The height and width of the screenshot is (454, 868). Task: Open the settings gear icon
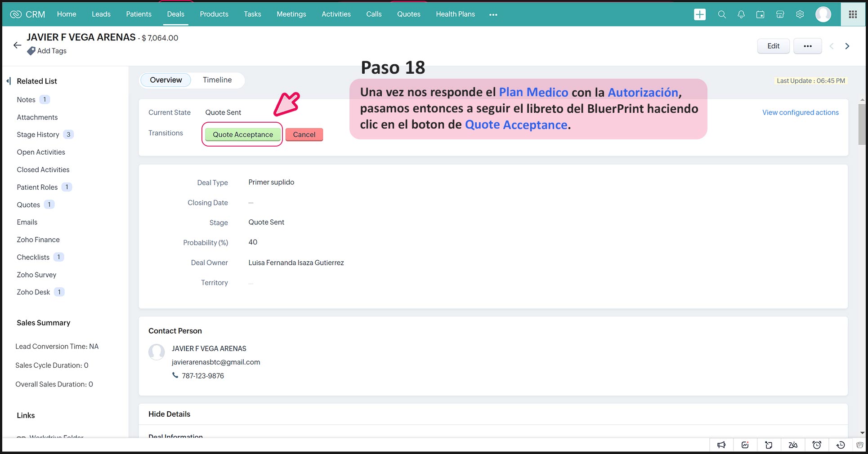click(x=800, y=14)
